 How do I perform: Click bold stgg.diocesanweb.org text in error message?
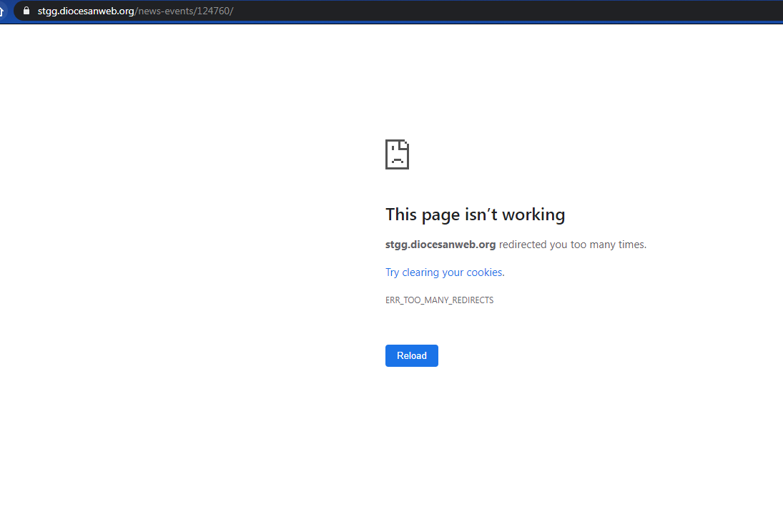click(x=440, y=245)
